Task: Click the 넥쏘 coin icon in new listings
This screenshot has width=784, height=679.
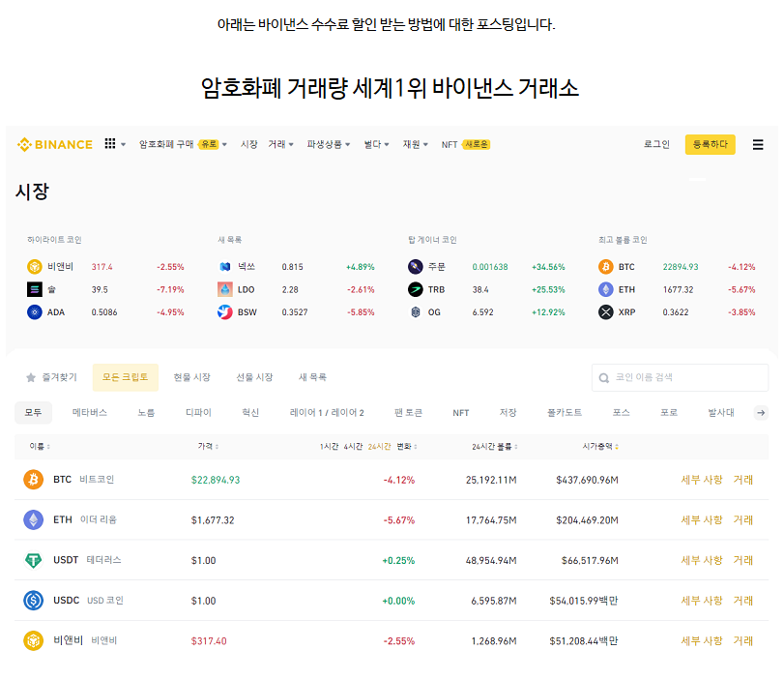Action: 225,267
